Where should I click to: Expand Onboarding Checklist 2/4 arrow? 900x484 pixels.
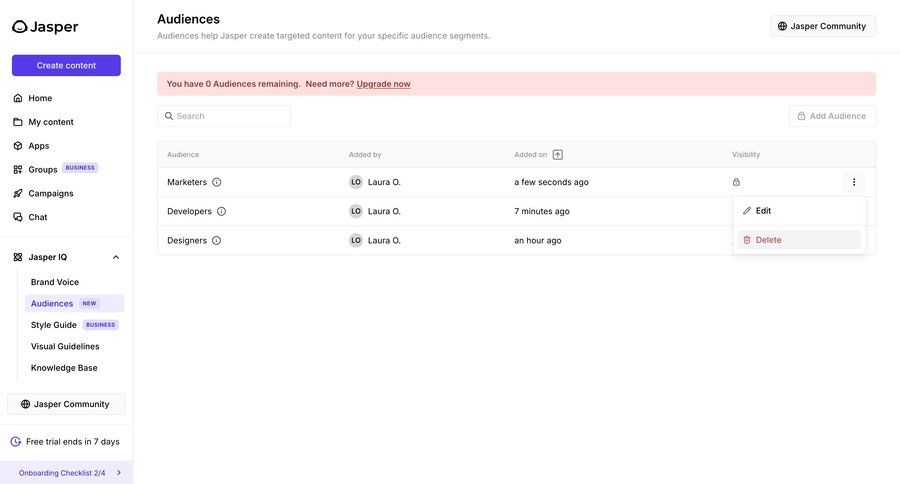[119, 473]
